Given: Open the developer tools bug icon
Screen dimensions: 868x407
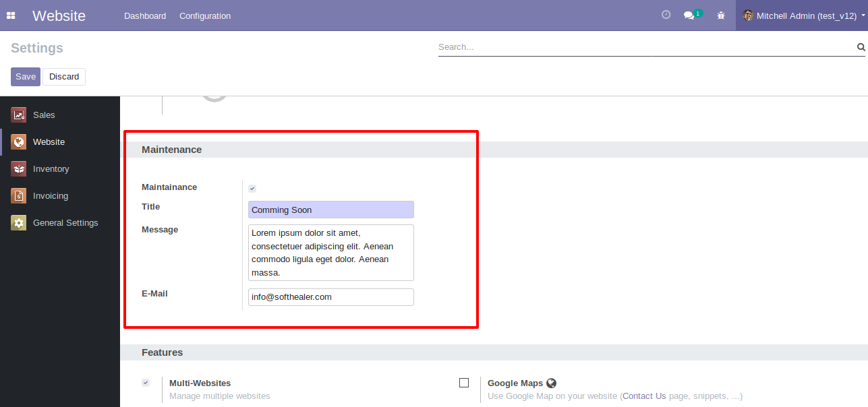Looking at the screenshot, I should (x=721, y=15).
